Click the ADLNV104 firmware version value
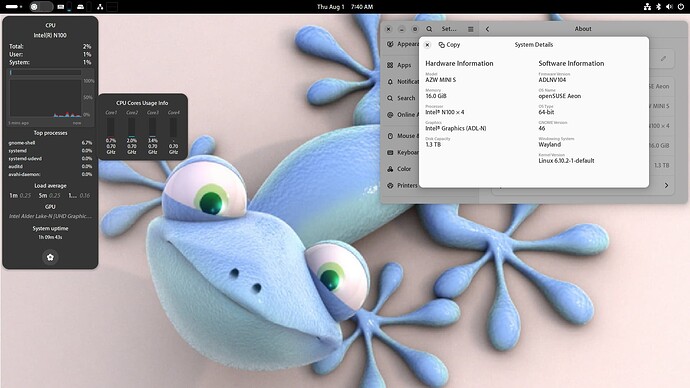Image resolution: width=690 pixels, height=388 pixels. [x=552, y=80]
